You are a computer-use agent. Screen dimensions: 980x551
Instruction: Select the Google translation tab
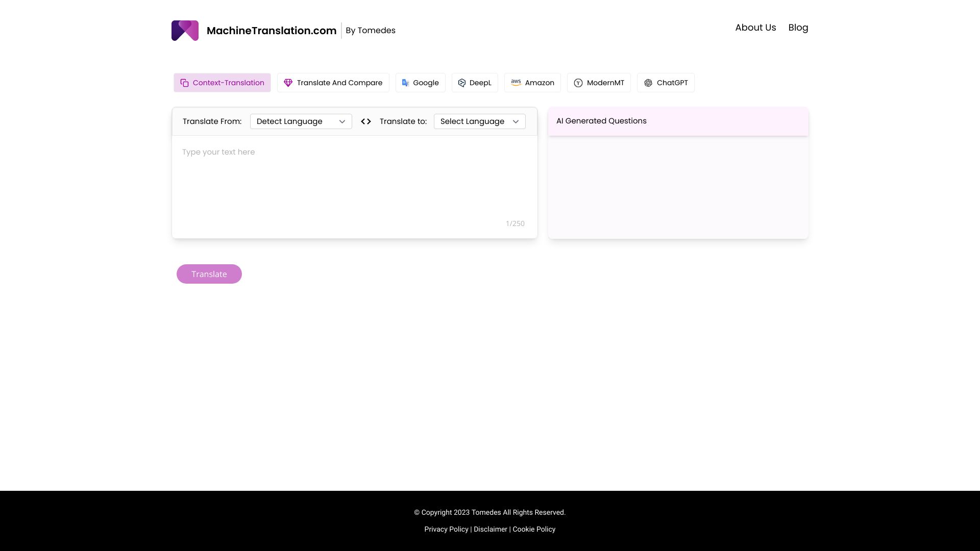[420, 82]
